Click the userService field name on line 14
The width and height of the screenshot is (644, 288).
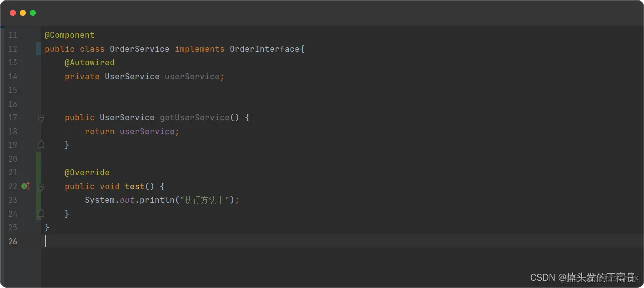tap(192, 76)
